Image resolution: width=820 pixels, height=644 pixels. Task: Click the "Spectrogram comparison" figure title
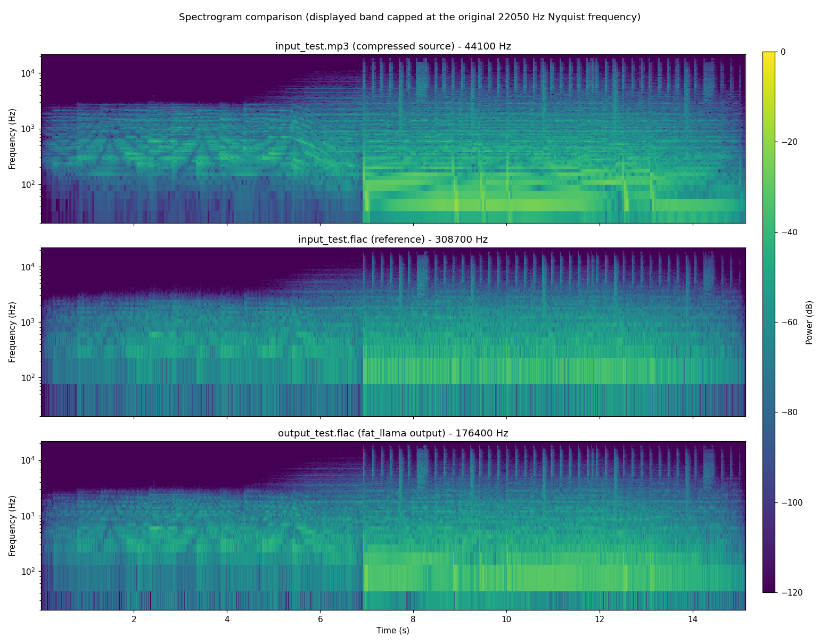click(409, 17)
